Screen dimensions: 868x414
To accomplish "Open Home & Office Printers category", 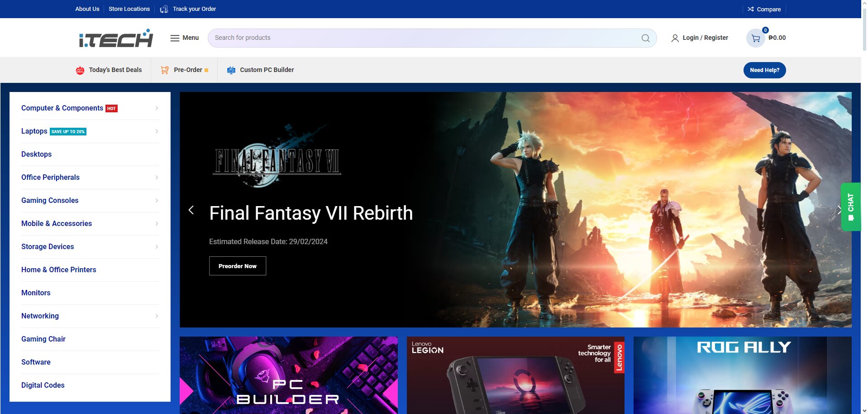I will coord(59,270).
